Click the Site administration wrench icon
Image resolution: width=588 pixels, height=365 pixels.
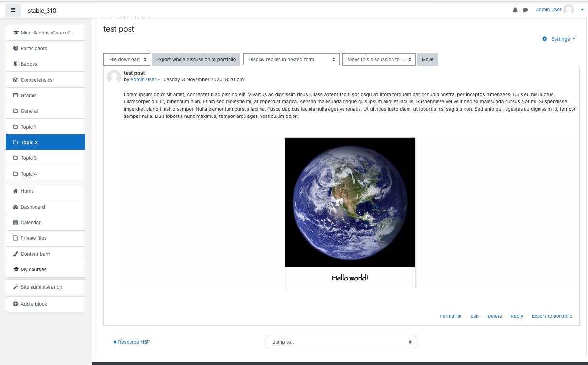point(16,287)
